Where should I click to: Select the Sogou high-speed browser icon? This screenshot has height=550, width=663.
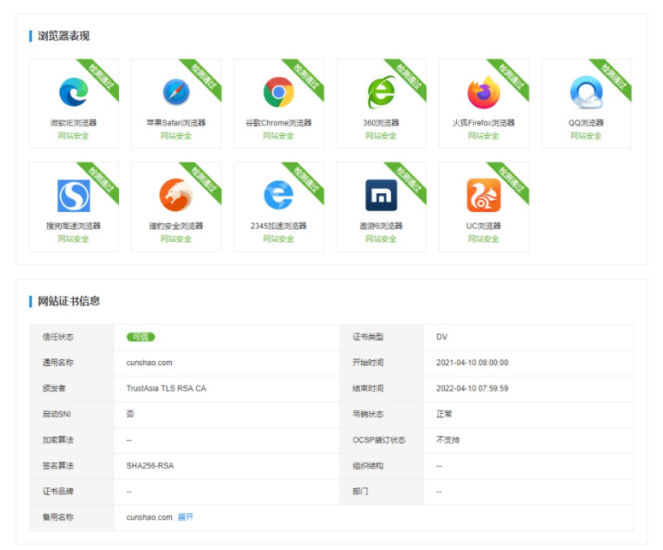[x=73, y=196]
